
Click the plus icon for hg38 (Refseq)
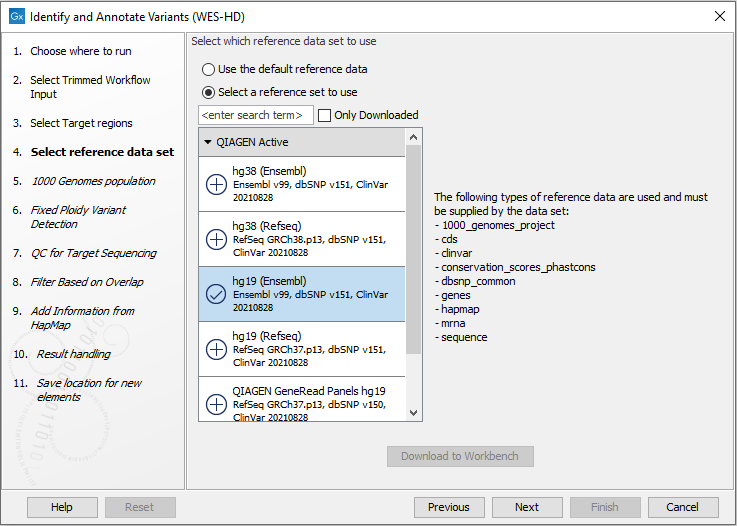(216, 239)
